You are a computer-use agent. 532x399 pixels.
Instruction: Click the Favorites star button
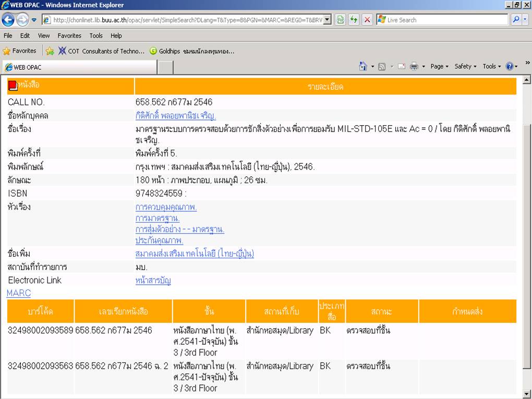19,51
